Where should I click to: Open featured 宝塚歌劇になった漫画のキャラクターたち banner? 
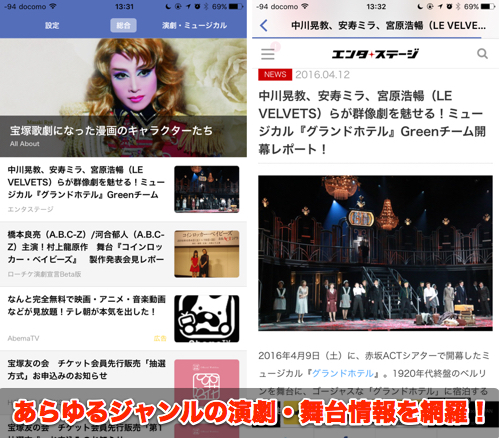[123, 97]
